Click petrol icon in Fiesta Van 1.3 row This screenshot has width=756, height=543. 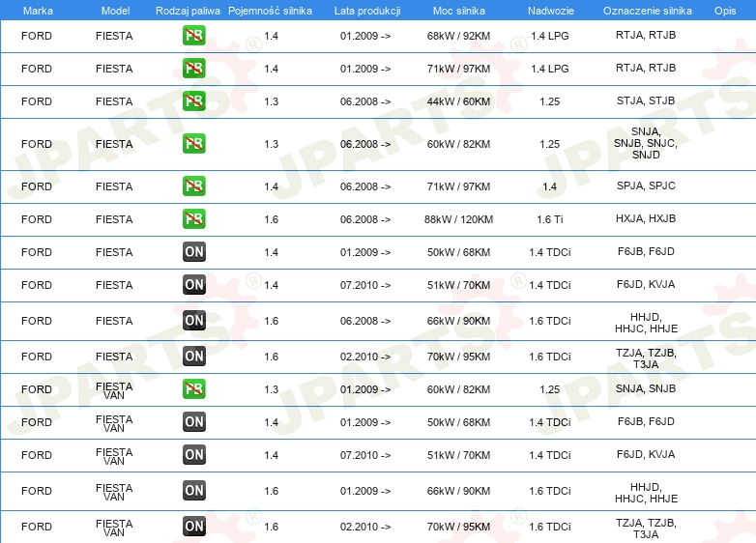coord(193,388)
